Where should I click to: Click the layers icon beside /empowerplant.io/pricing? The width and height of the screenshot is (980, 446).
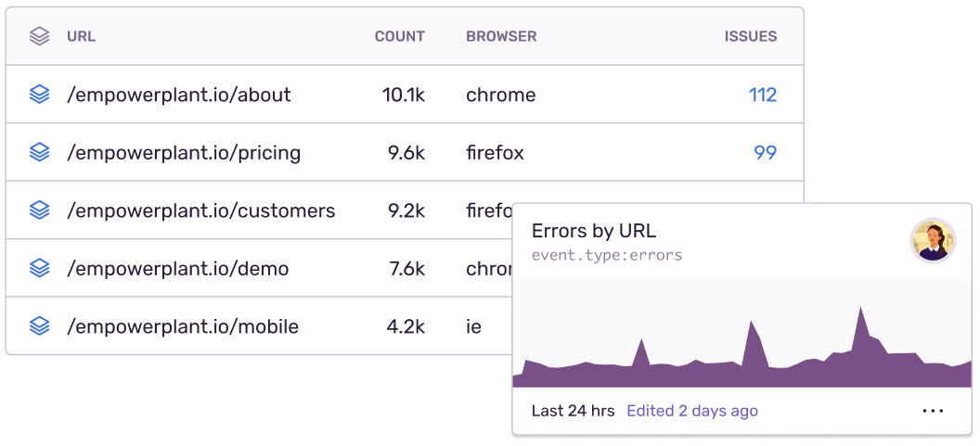coord(39,153)
